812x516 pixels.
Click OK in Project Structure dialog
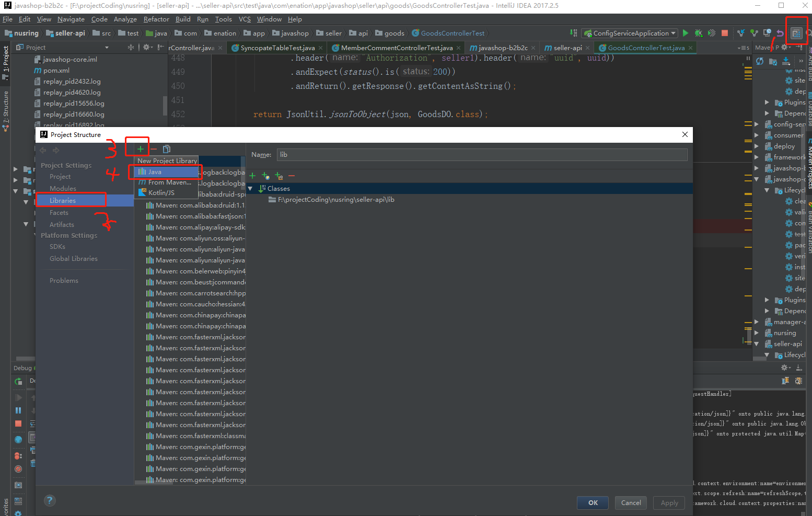click(x=593, y=503)
